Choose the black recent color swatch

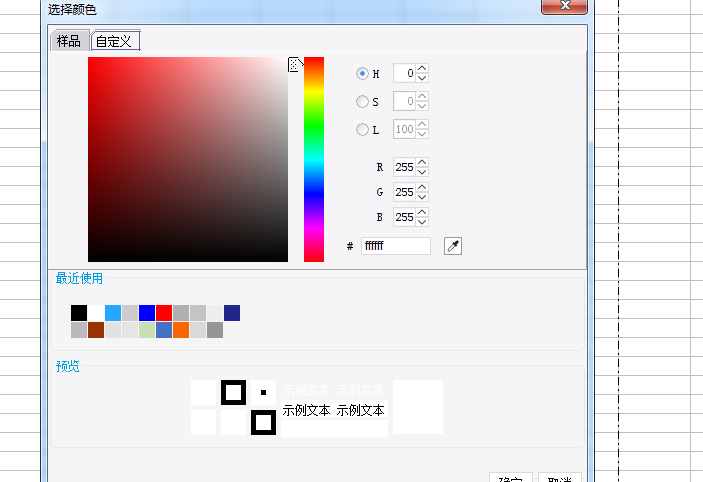pyautogui.click(x=79, y=313)
